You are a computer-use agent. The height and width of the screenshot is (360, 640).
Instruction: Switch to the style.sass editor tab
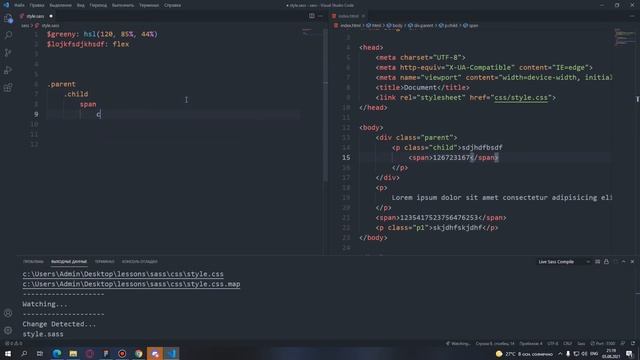[36, 16]
